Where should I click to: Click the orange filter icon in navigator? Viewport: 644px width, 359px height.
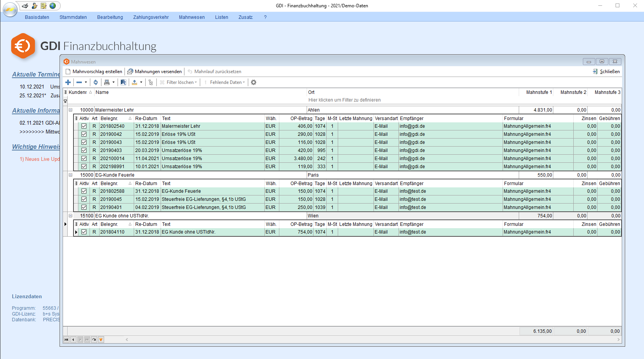[x=101, y=340]
